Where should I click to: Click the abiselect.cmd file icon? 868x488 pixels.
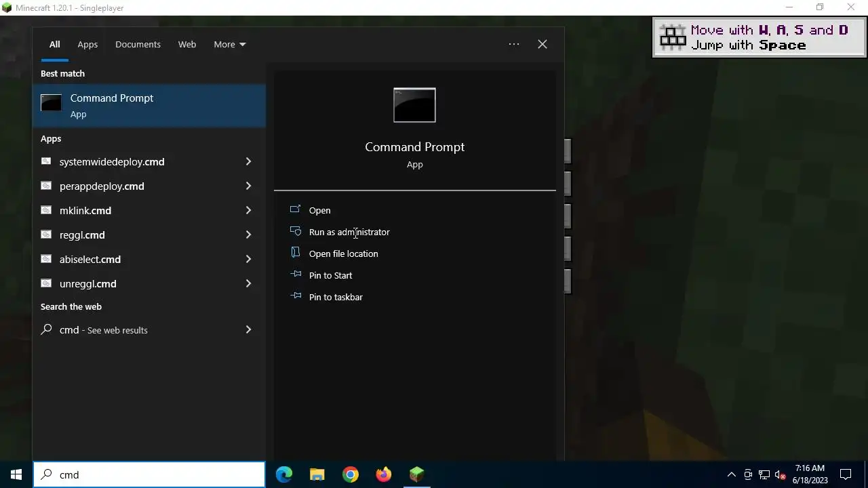46,259
